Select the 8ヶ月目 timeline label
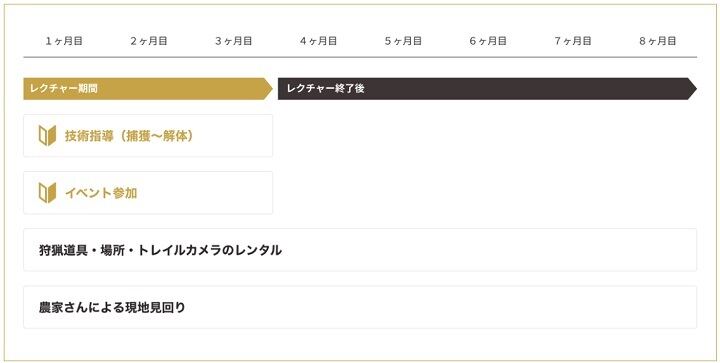Image resolution: width=720 pixels, height=363 pixels. [658, 41]
